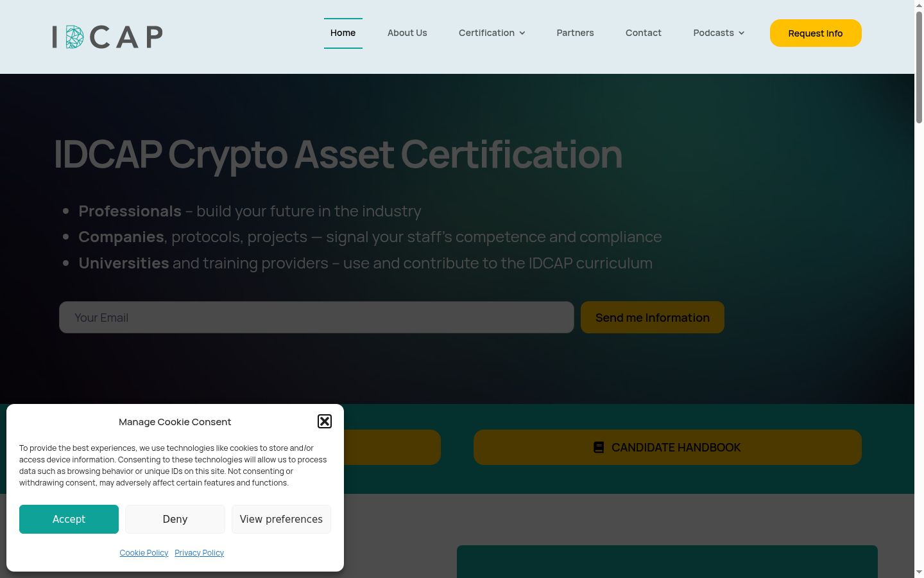924x578 pixels.
Task: Focus the Your Email input field
Action: click(316, 317)
